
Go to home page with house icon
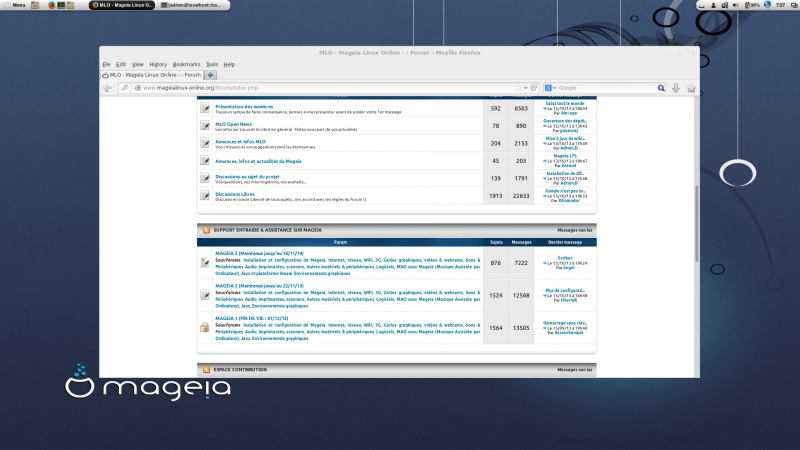coord(691,88)
